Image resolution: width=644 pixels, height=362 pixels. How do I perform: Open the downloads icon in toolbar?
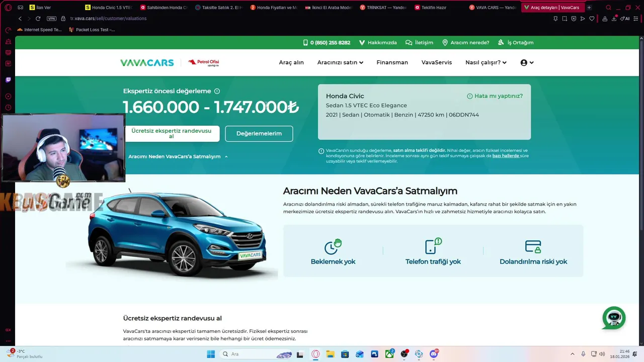(614, 19)
